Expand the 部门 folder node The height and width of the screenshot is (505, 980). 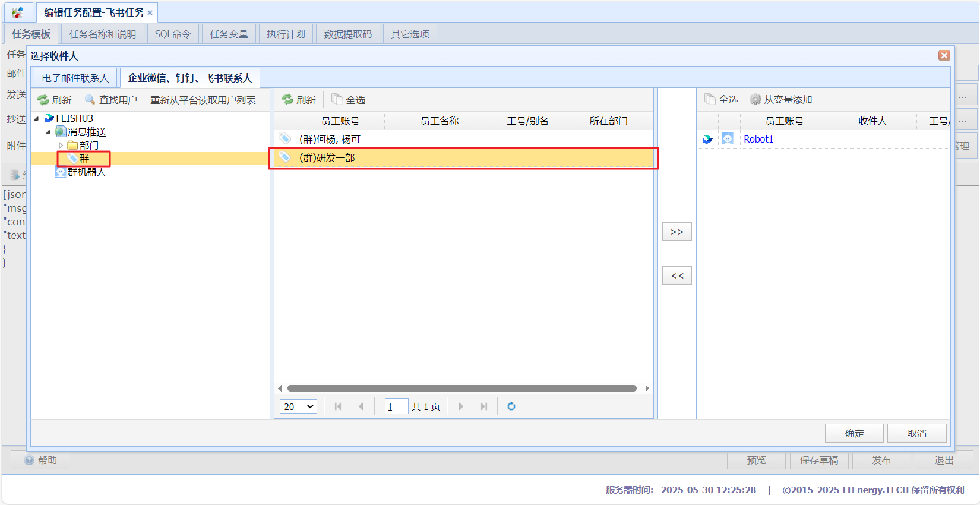coord(61,145)
